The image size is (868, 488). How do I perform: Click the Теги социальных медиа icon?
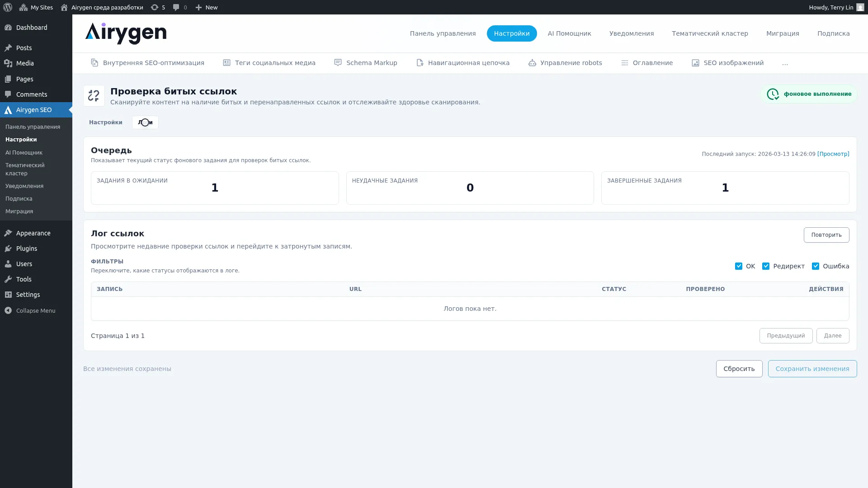click(226, 63)
